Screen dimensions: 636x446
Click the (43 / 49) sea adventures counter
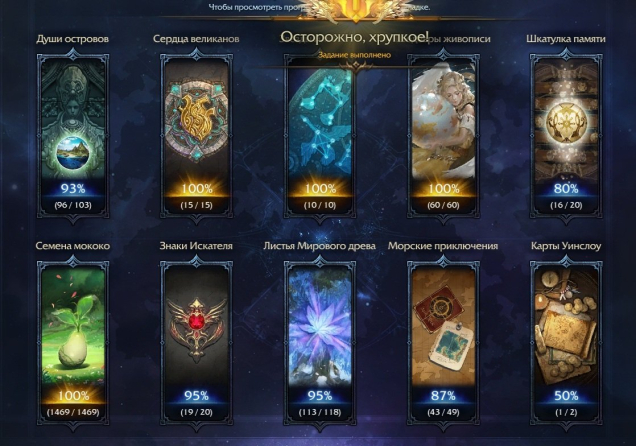click(443, 412)
